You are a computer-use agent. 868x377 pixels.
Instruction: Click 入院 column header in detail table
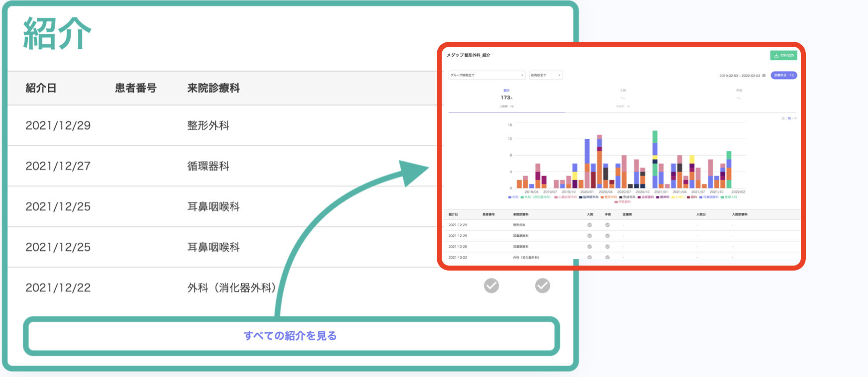coord(590,214)
